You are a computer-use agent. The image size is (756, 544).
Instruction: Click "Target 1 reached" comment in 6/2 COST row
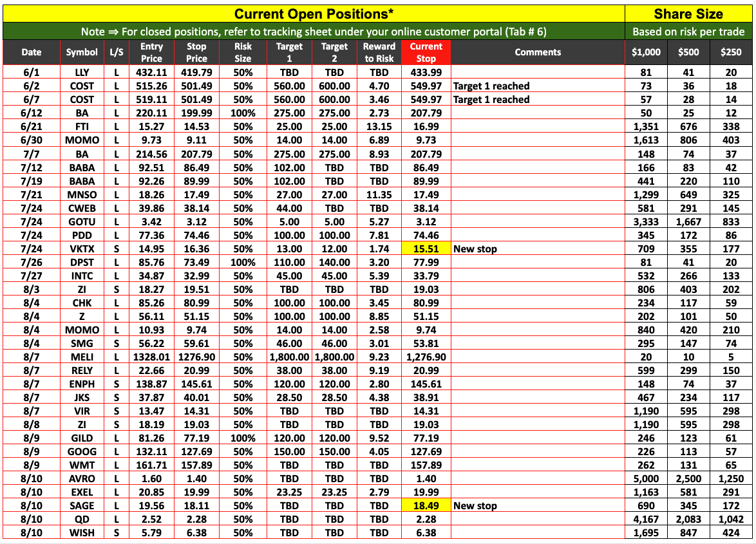click(x=491, y=86)
